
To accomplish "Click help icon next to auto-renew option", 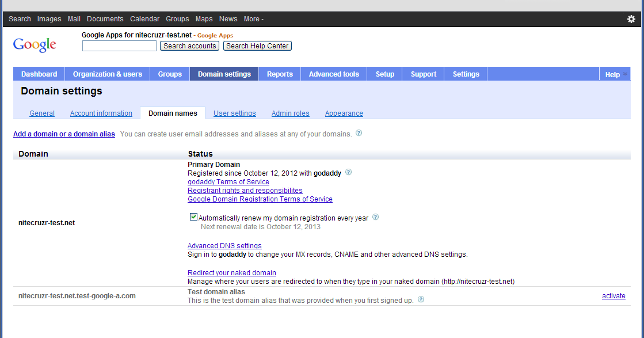I will click(x=375, y=217).
